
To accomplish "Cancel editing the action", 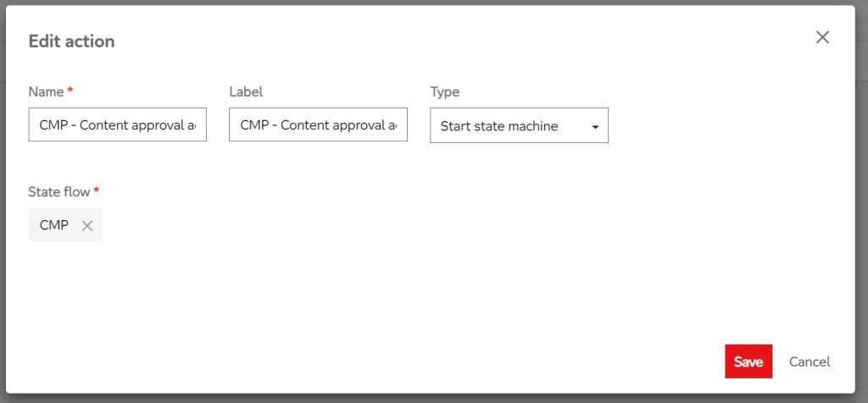I will point(809,362).
